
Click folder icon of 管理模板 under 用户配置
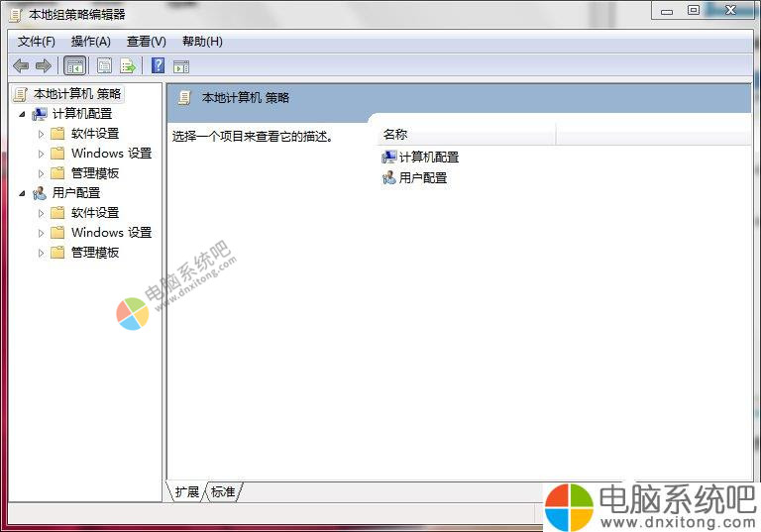point(57,253)
